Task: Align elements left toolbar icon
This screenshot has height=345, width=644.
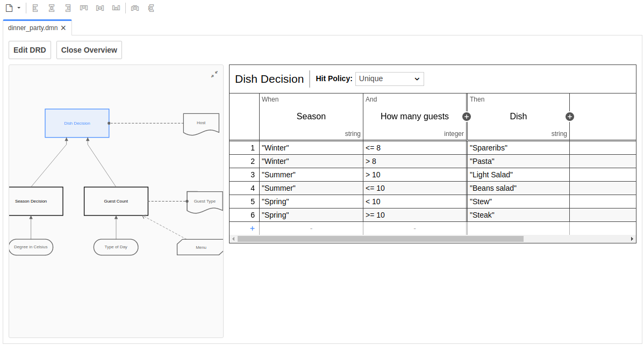Action: point(35,8)
